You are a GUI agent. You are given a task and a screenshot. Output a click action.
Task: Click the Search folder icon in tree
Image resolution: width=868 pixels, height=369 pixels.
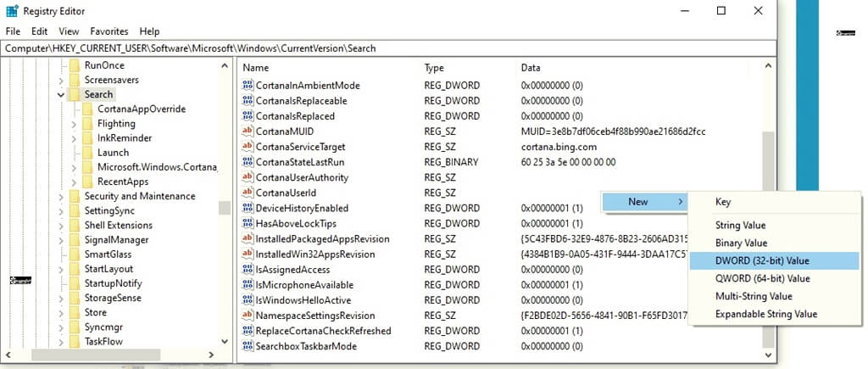click(75, 94)
